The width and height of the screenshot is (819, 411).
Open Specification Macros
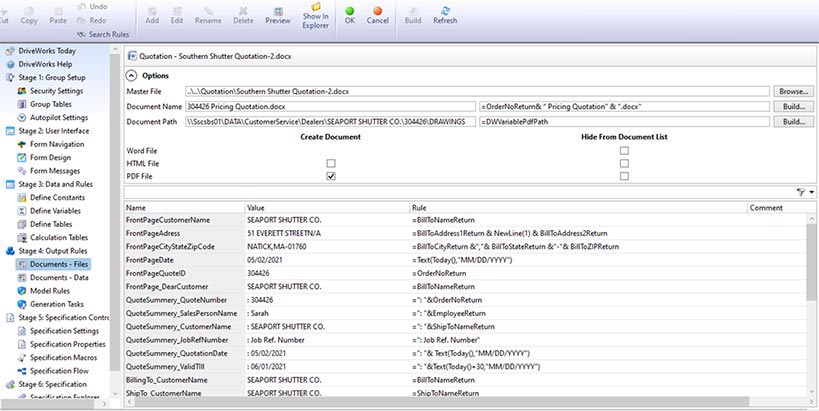pyautogui.click(x=63, y=357)
